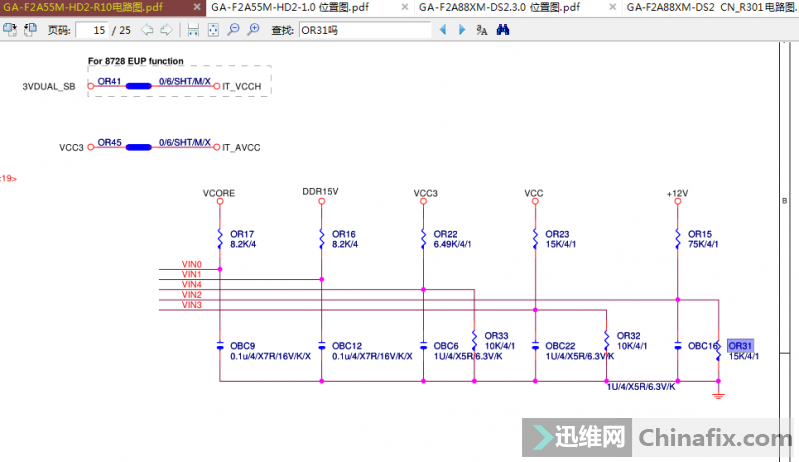Click the 75K/4/1 value under OR15
This screenshot has height=462, width=799.
tap(703, 244)
